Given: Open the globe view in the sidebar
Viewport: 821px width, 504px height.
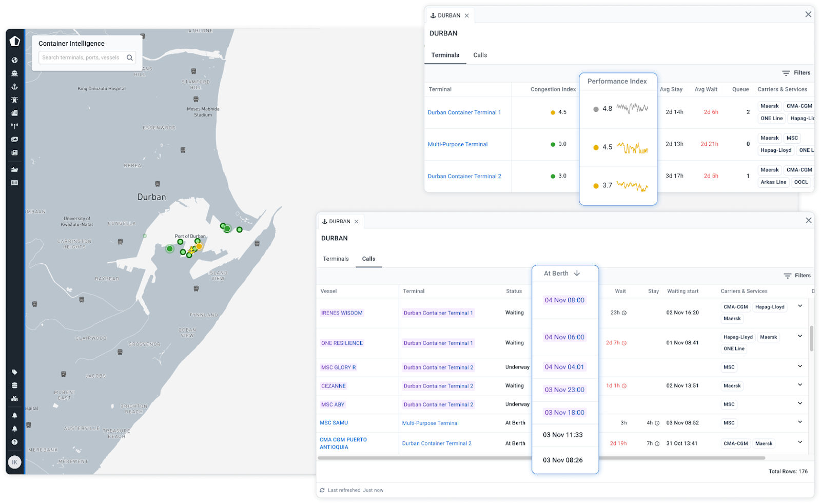Looking at the screenshot, I should pos(14,61).
